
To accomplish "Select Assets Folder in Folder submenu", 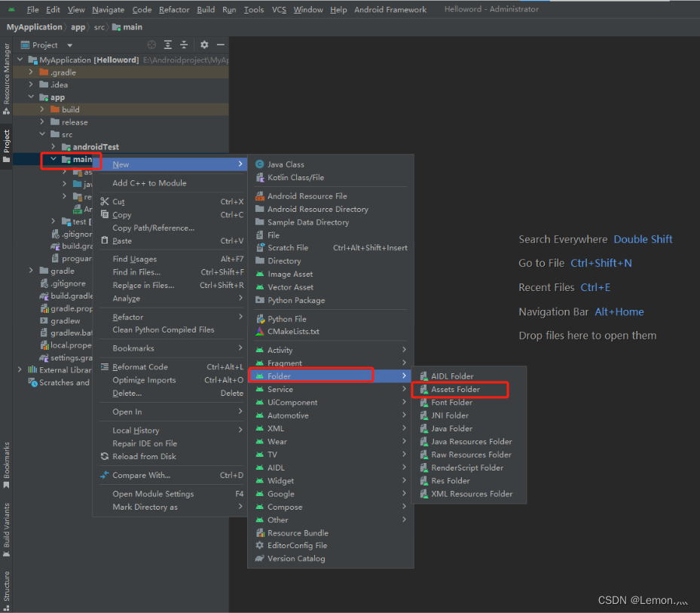I will click(x=469, y=389).
